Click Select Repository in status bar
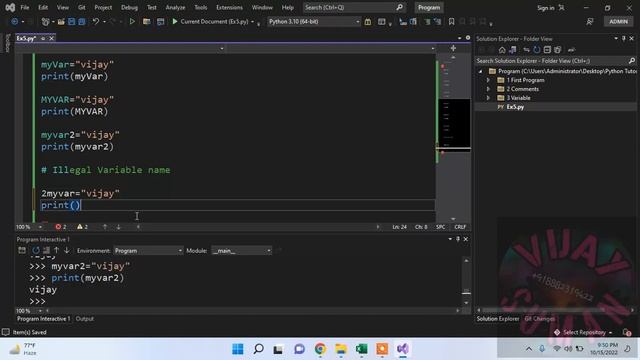The height and width of the screenshot is (360, 640). (584, 332)
